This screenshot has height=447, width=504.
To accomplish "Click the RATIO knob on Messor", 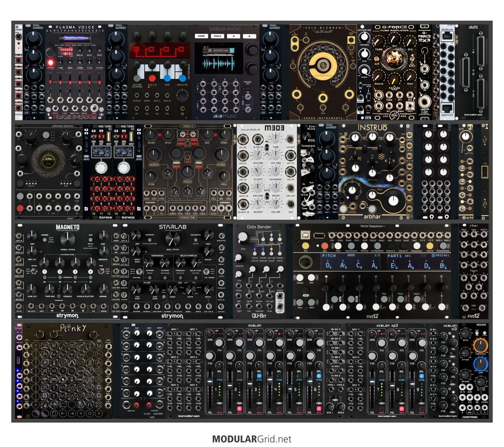I will coord(466,333).
